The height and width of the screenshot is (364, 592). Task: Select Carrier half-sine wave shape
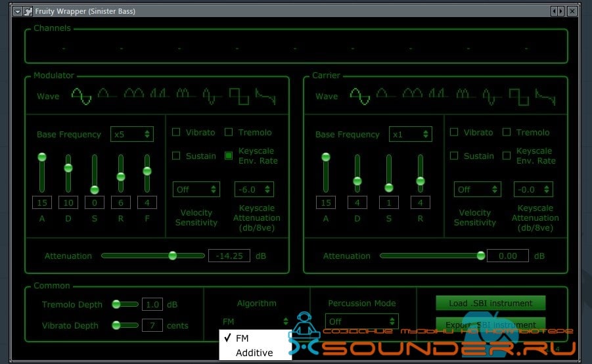click(386, 93)
